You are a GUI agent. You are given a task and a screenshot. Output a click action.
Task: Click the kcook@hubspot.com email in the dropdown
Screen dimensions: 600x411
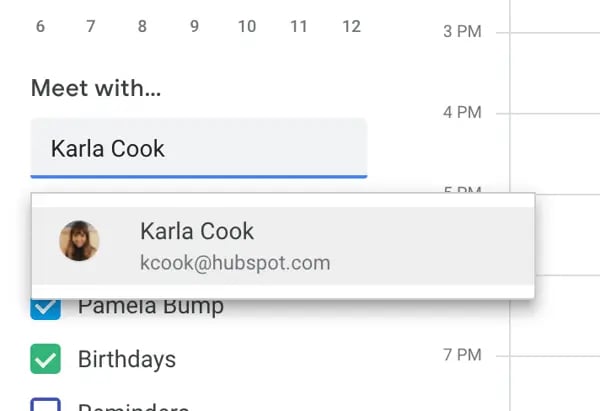[235, 263]
